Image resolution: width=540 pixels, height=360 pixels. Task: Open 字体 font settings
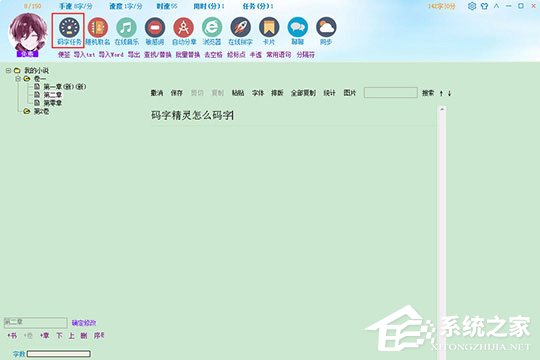click(258, 93)
